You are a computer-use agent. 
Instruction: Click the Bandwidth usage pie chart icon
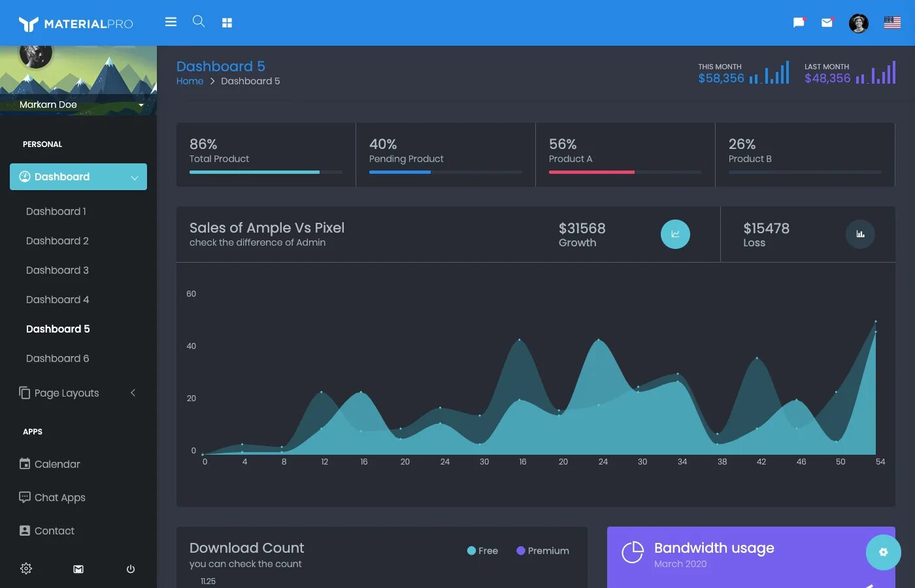632,552
